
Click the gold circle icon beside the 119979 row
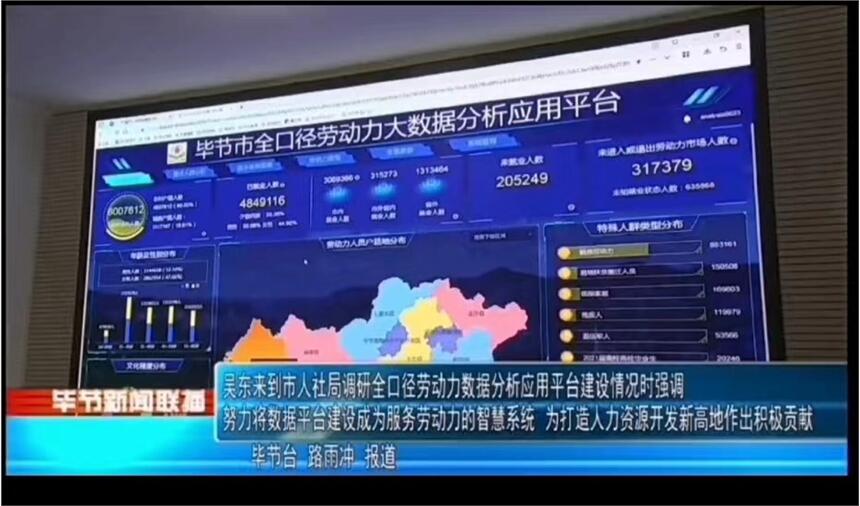pyautogui.click(x=565, y=314)
